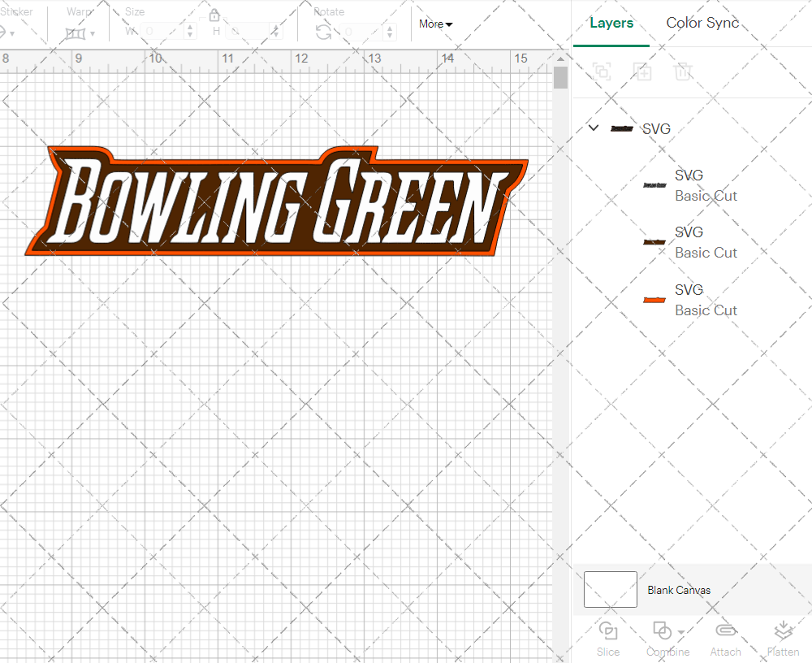Select the orange Basic Cut layer

706,299
